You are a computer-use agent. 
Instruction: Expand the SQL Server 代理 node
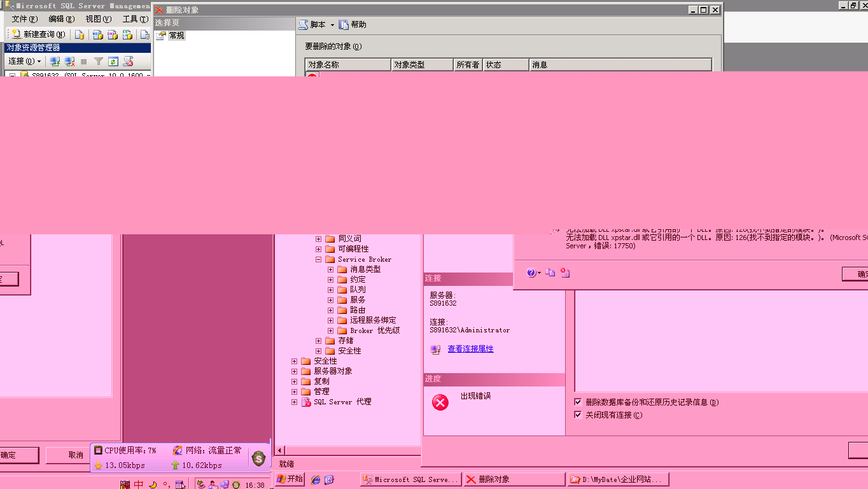pos(295,402)
